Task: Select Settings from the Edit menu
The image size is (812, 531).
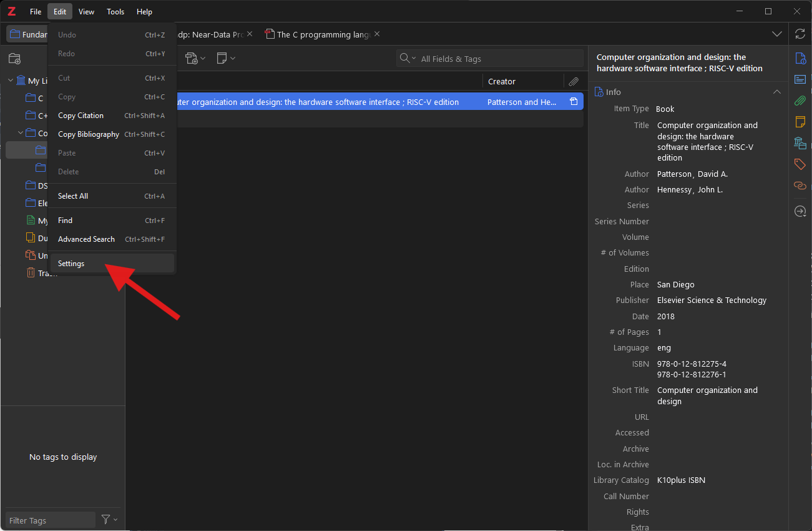Action: (x=71, y=263)
